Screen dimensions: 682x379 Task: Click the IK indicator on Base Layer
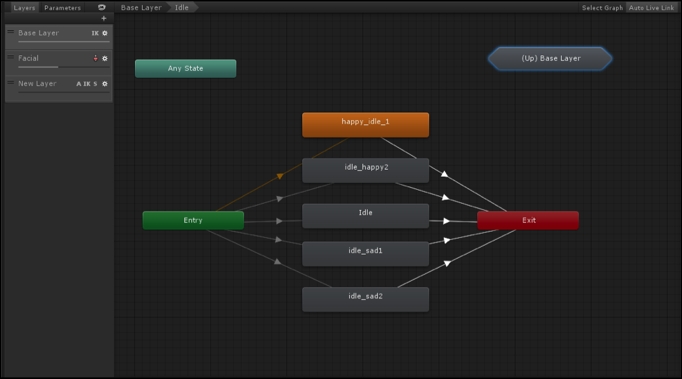95,33
